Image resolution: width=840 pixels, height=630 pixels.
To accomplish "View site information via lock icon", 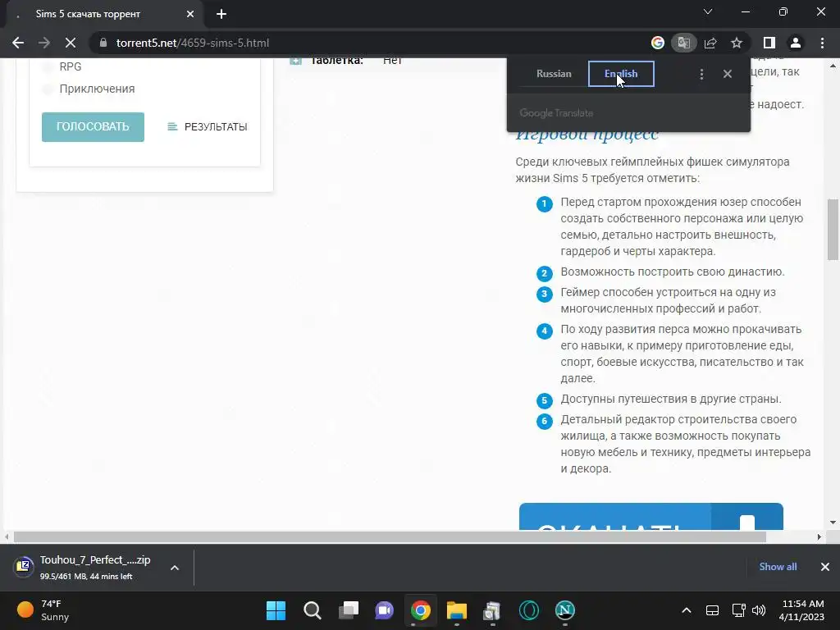I will (x=103, y=43).
